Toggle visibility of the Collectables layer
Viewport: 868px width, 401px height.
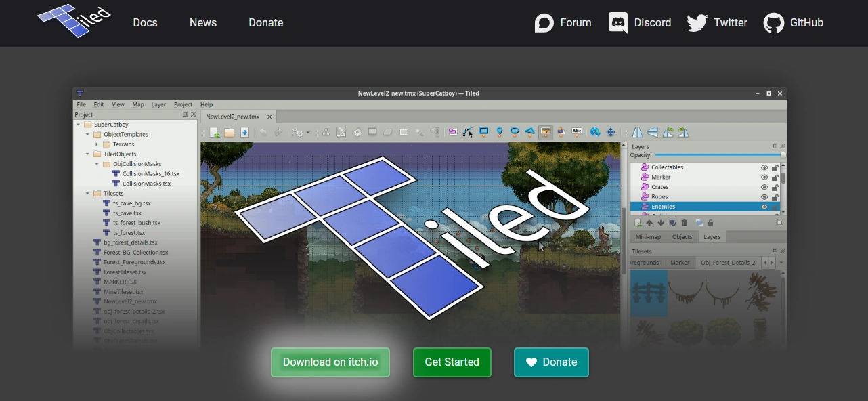click(x=764, y=167)
